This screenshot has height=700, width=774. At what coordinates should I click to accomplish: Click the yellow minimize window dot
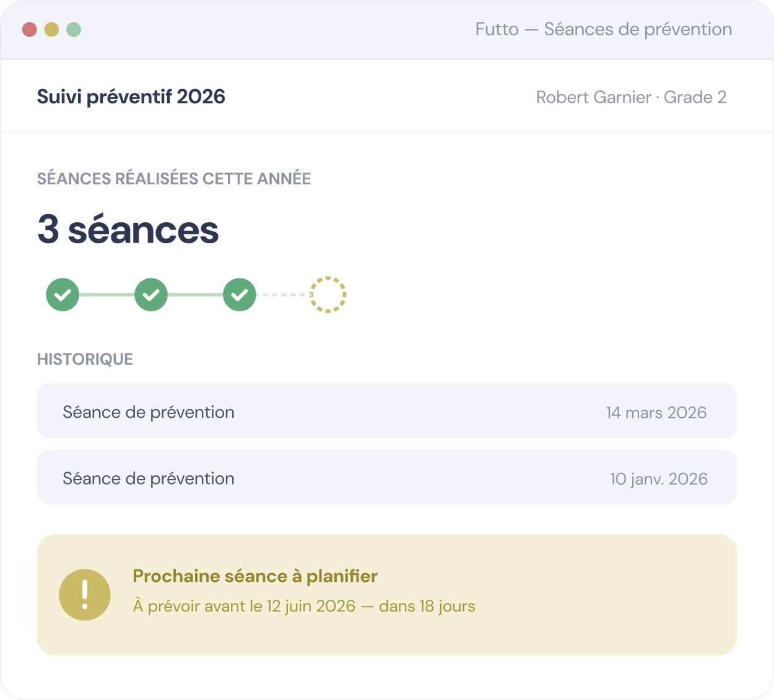click(x=51, y=29)
